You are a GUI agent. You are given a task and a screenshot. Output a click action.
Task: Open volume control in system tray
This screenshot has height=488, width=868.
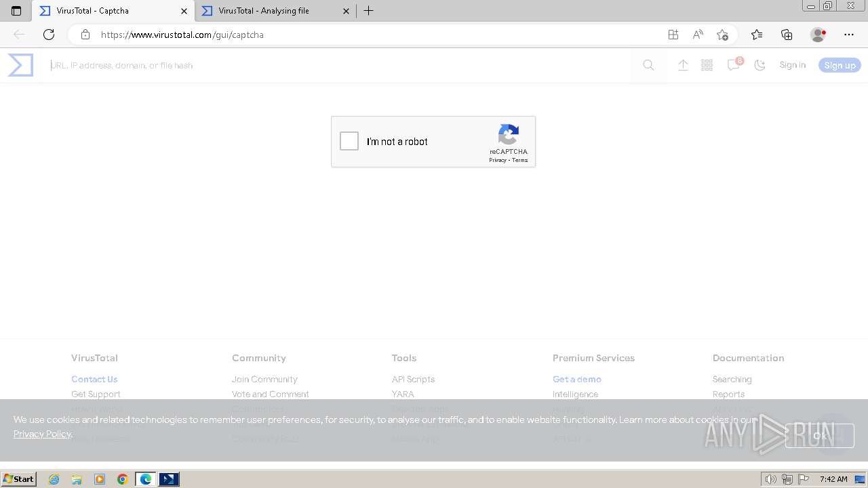pyautogui.click(x=771, y=479)
